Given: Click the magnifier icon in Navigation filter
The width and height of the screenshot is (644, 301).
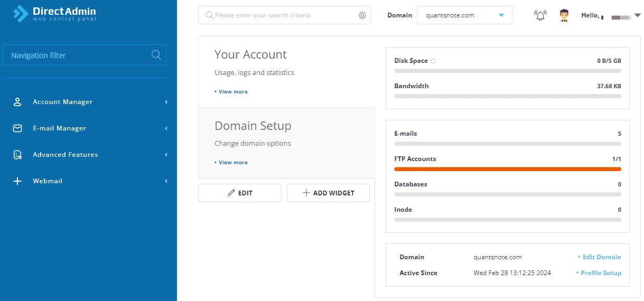Looking at the screenshot, I should click(x=156, y=55).
